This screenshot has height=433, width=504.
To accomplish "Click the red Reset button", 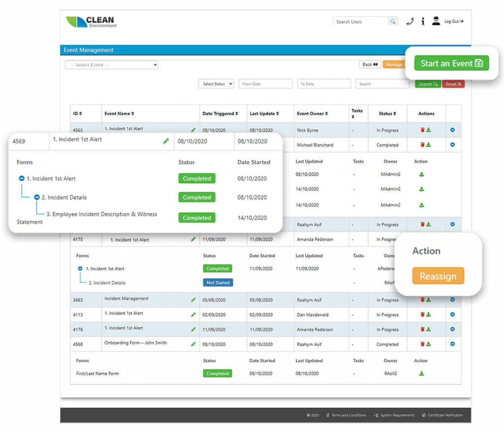I will tap(453, 84).
